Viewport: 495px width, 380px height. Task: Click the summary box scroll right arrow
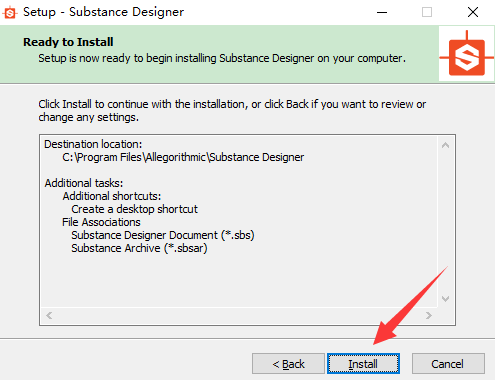click(429, 315)
